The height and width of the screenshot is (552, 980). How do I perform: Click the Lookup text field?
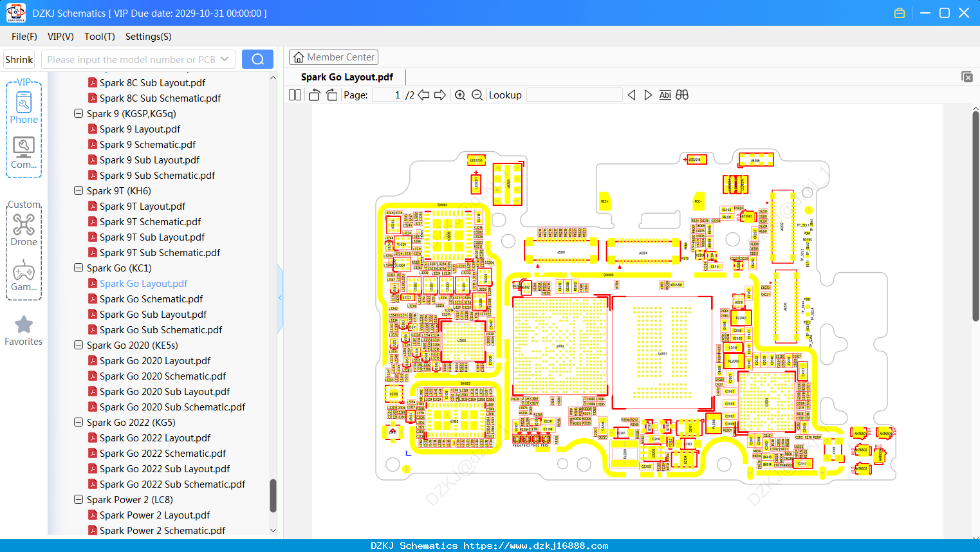click(x=575, y=95)
